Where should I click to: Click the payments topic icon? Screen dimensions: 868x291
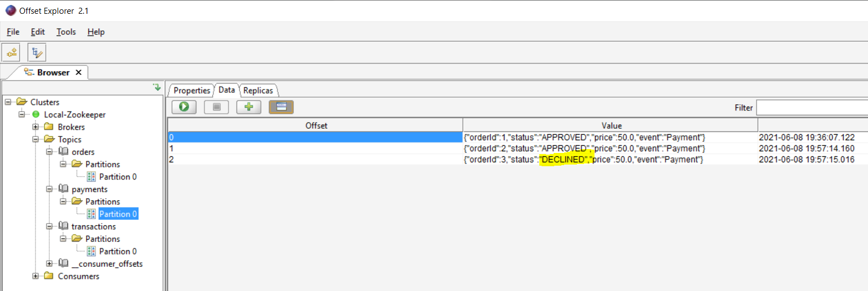(x=63, y=189)
